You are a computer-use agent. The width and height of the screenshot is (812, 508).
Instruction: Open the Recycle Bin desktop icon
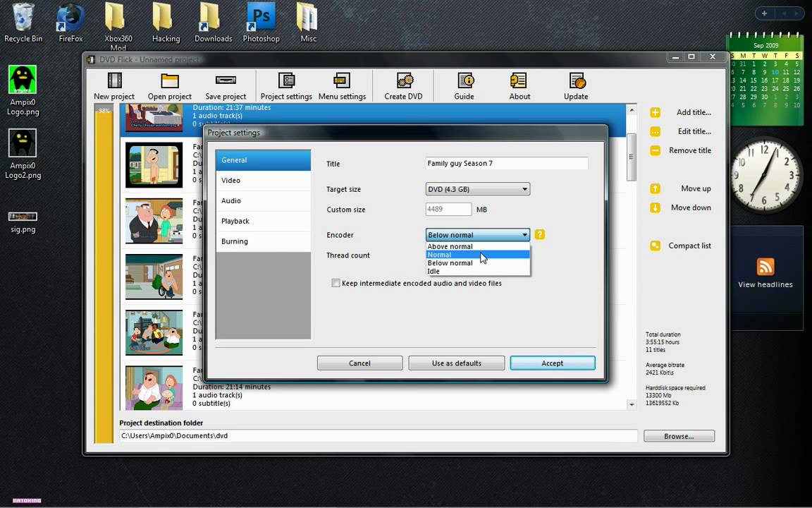tap(23, 23)
